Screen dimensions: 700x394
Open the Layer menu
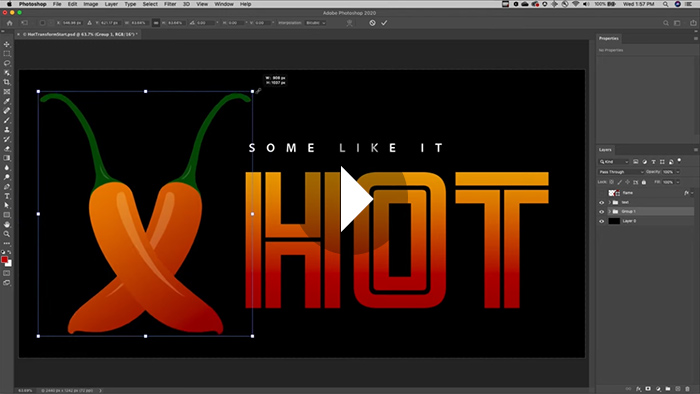pyautogui.click(x=111, y=4)
